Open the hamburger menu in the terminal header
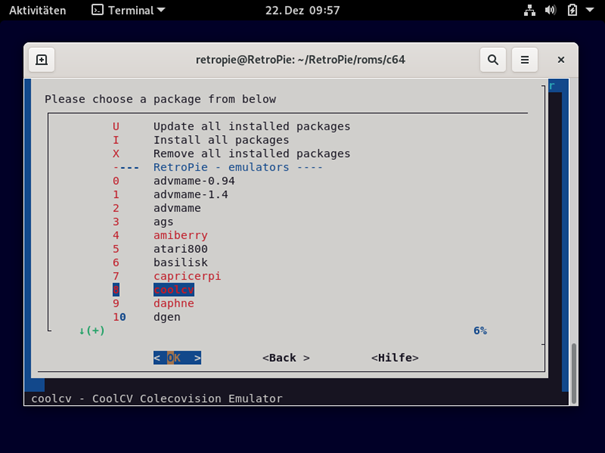 coord(524,60)
